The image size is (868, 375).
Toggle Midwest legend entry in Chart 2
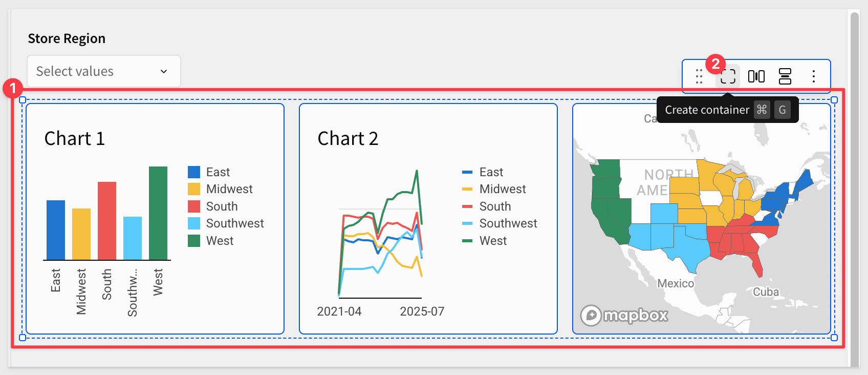(493, 189)
